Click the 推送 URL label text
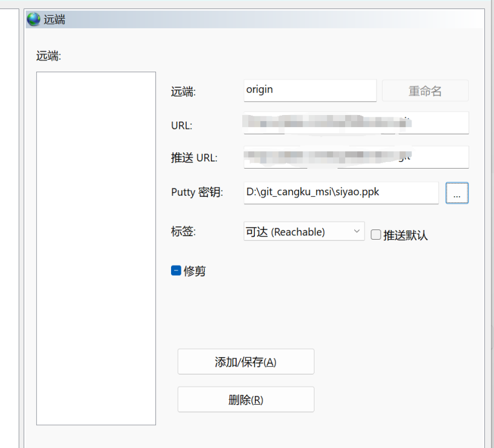Screen dimensions: 494x448 pyautogui.click(x=194, y=158)
